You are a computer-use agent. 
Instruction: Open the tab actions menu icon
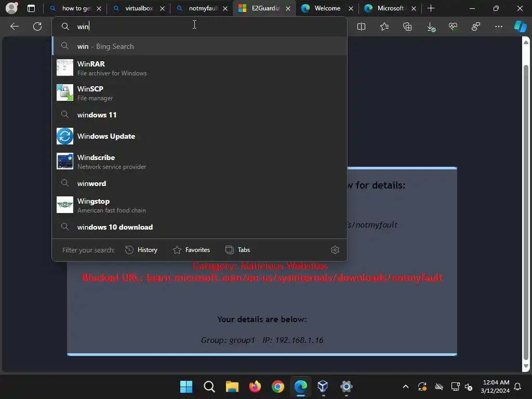tap(31, 8)
